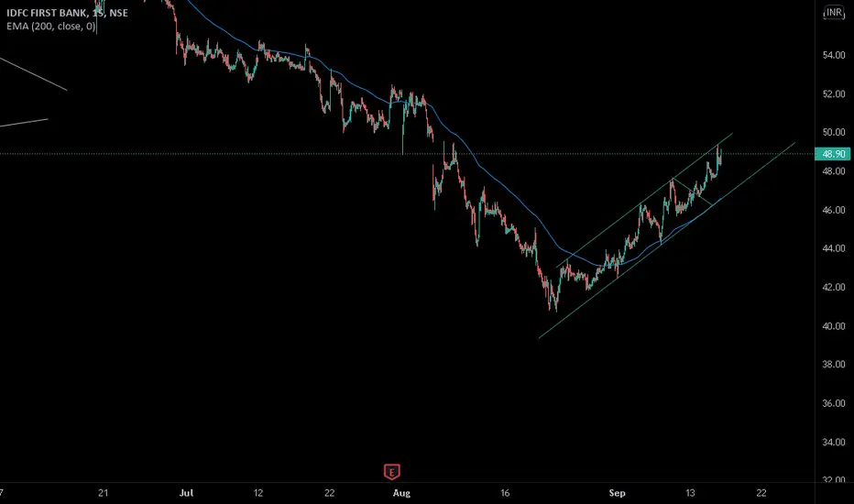This screenshot has height=504, width=854.
Task: Click the 54.00 price axis label
Action: point(834,55)
